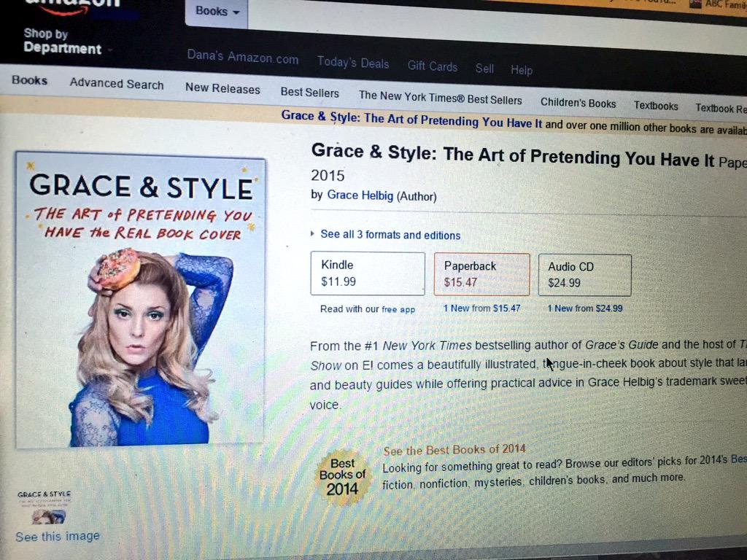This screenshot has height=560, width=747.
Task: Click the 2015 publication year text
Action: [328, 176]
